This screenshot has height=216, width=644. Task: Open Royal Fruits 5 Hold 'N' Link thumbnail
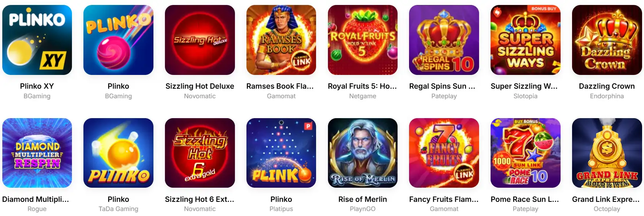click(363, 40)
